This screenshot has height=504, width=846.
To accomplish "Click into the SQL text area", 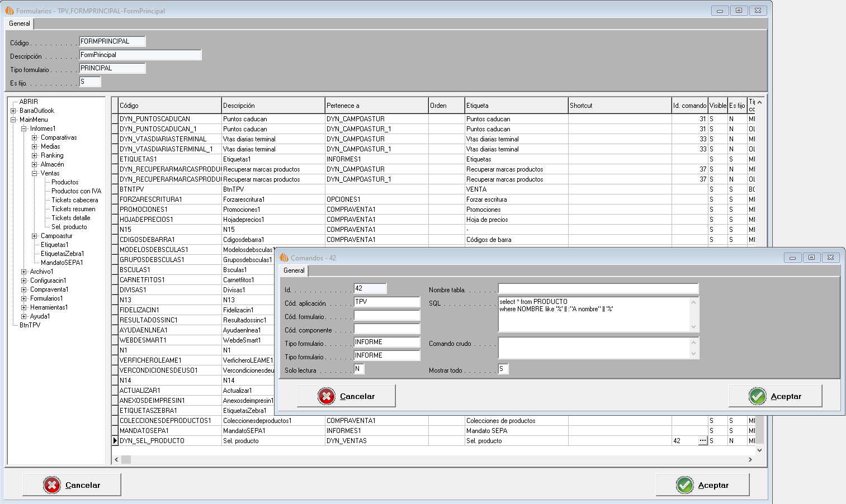I will pos(594,314).
